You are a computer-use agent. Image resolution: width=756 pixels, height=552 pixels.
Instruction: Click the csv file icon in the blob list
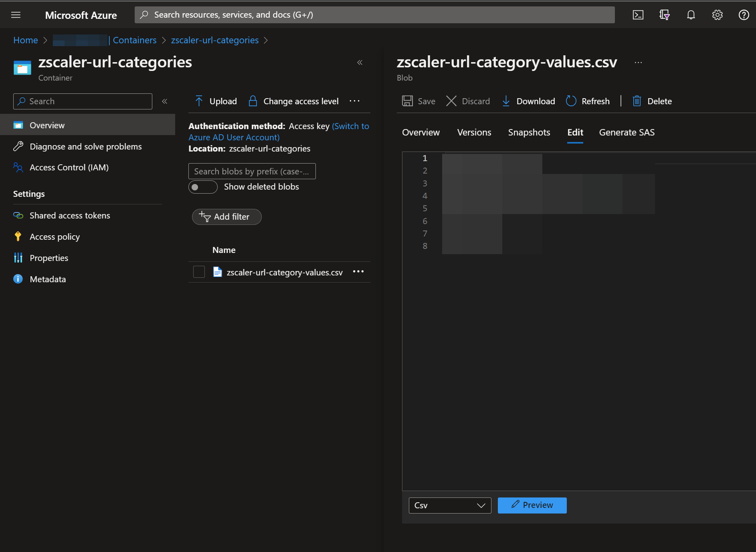point(217,272)
